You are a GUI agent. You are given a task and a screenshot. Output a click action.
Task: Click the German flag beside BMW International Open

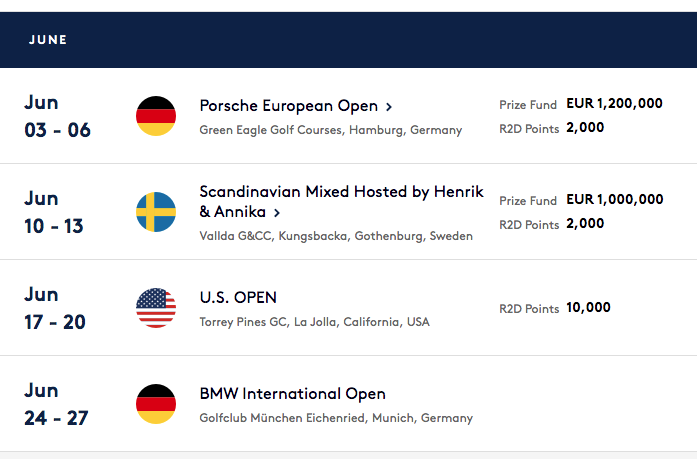point(156,404)
